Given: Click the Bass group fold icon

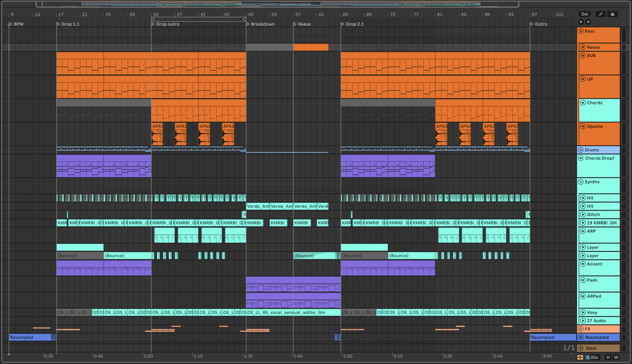Looking at the screenshot, I should tap(581, 31).
